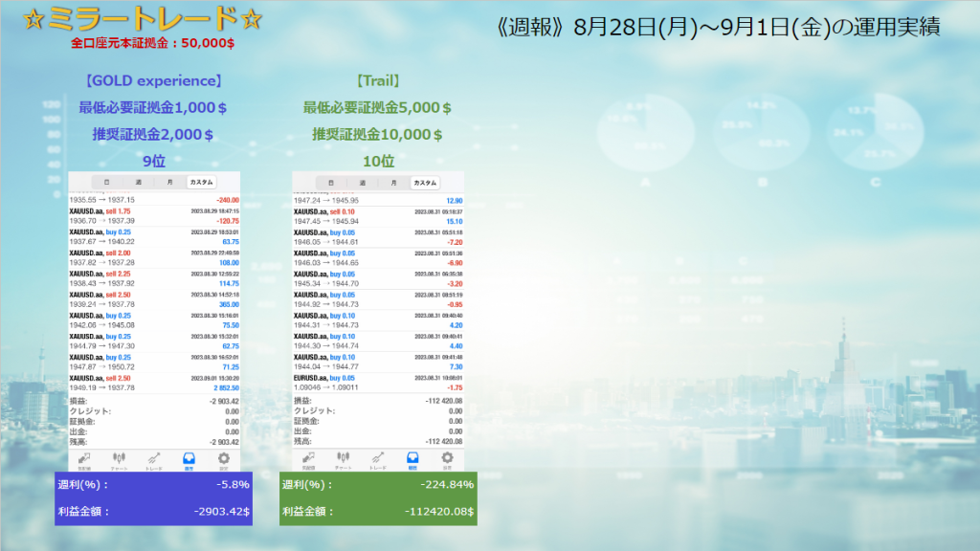Click the XAUUSD sell 1.75 trade row
This screenshot has height=551, width=980.
tap(154, 215)
